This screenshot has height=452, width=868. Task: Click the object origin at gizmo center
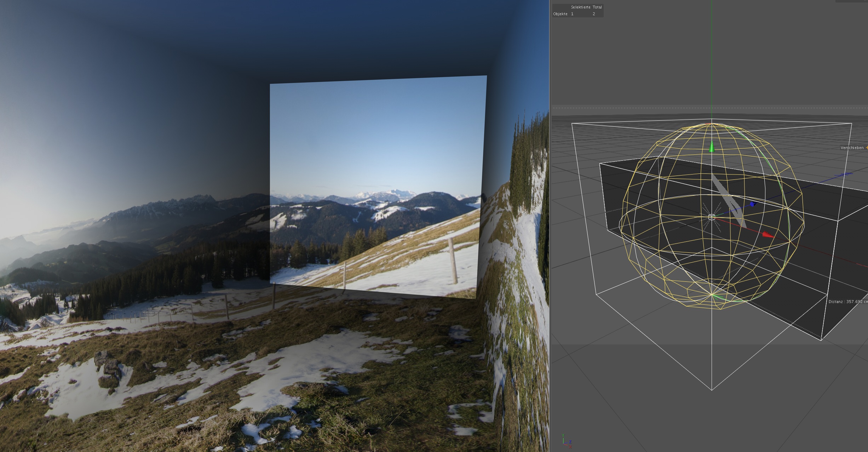click(x=712, y=217)
